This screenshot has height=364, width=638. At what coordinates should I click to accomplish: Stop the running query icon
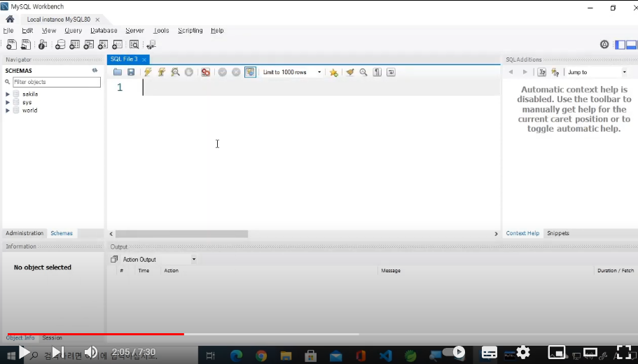pos(189,72)
